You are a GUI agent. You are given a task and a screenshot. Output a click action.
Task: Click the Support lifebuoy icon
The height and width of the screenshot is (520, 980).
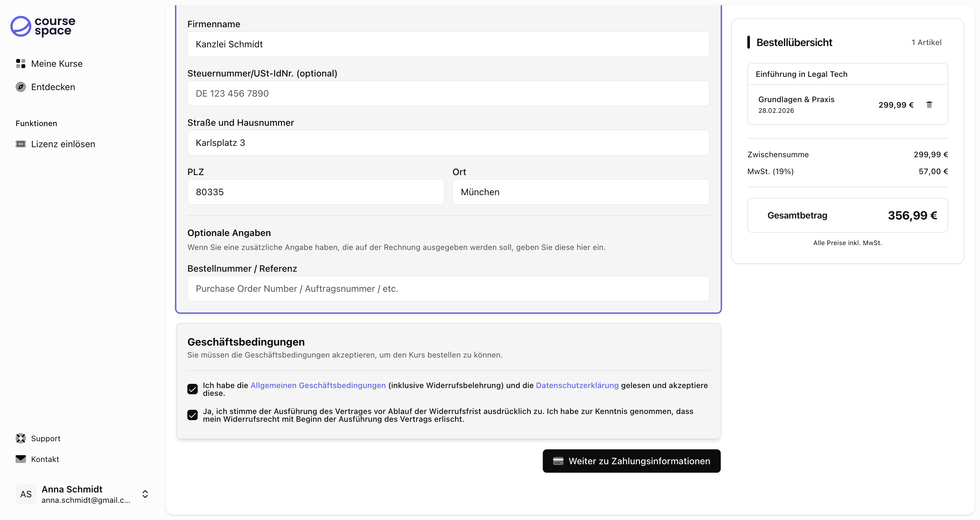click(x=20, y=439)
